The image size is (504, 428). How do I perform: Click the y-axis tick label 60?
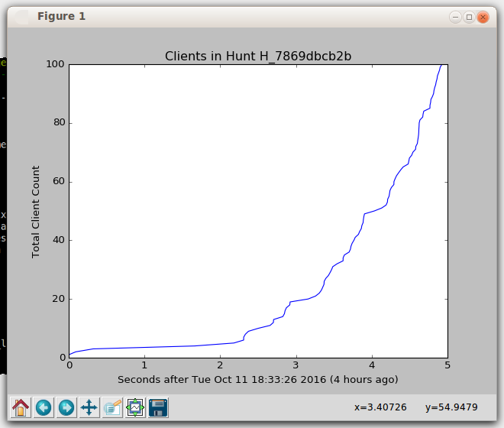[59, 181]
